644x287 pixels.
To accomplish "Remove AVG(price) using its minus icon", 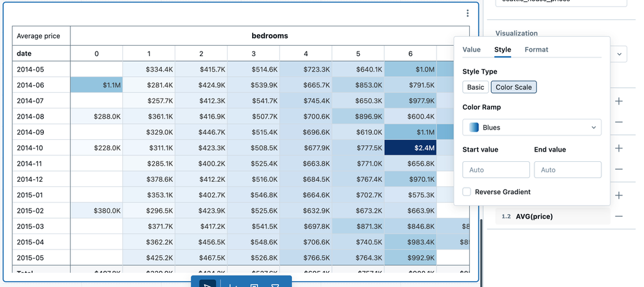I will coord(619,217).
